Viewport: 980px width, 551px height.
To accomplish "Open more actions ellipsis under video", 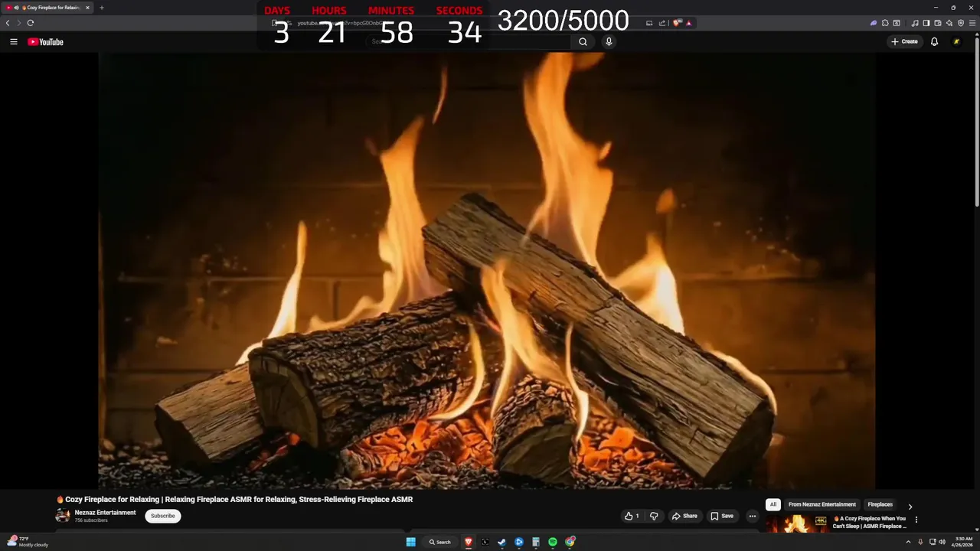I will (753, 516).
